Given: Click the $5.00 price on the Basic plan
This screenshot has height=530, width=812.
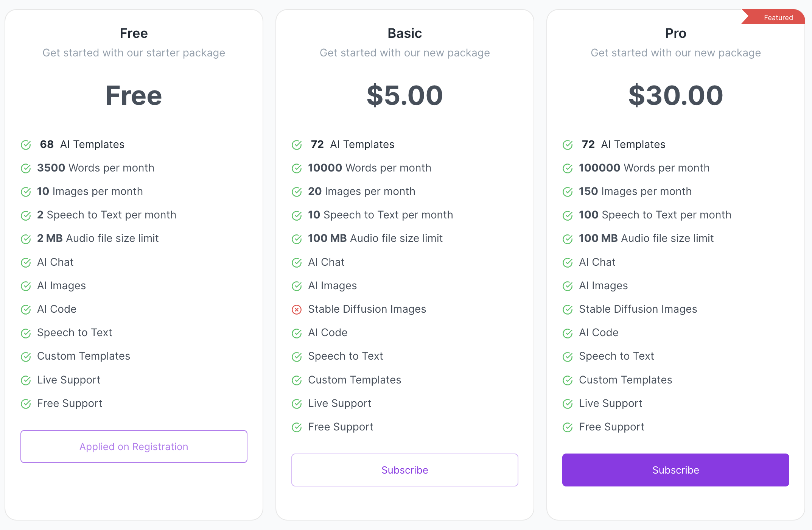Looking at the screenshot, I should [x=404, y=95].
